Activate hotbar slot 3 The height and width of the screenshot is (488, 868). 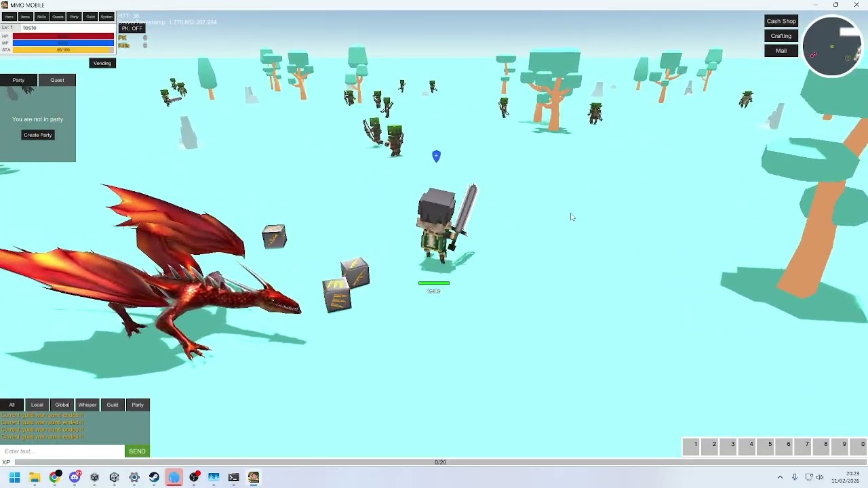pyautogui.click(x=728, y=447)
